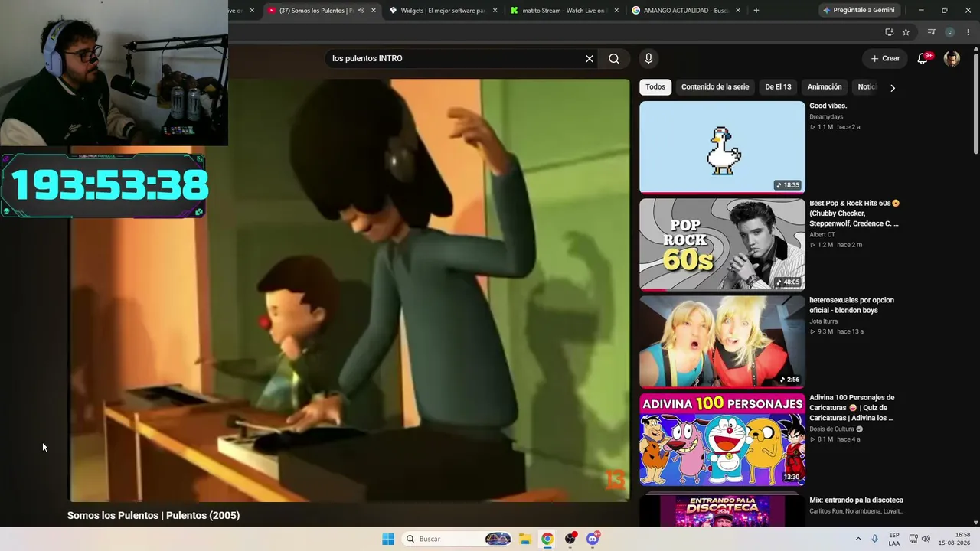
Task: Start voice search with the microphone icon
Action: 648,58
